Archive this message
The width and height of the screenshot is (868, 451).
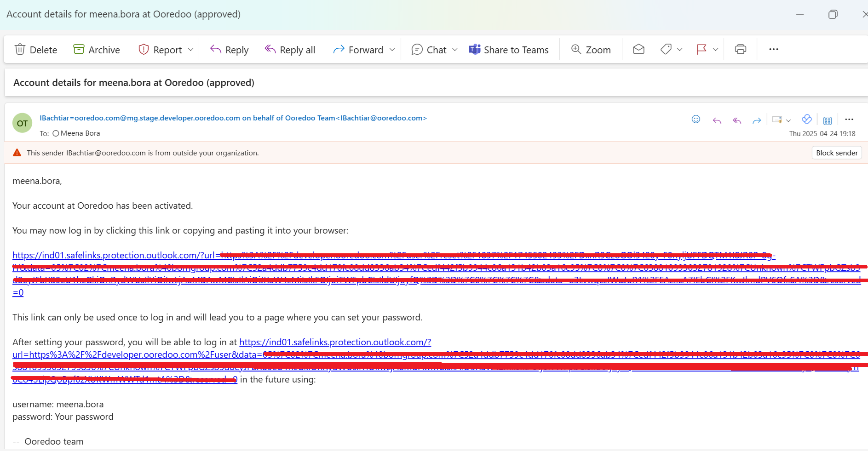(96, 49)
